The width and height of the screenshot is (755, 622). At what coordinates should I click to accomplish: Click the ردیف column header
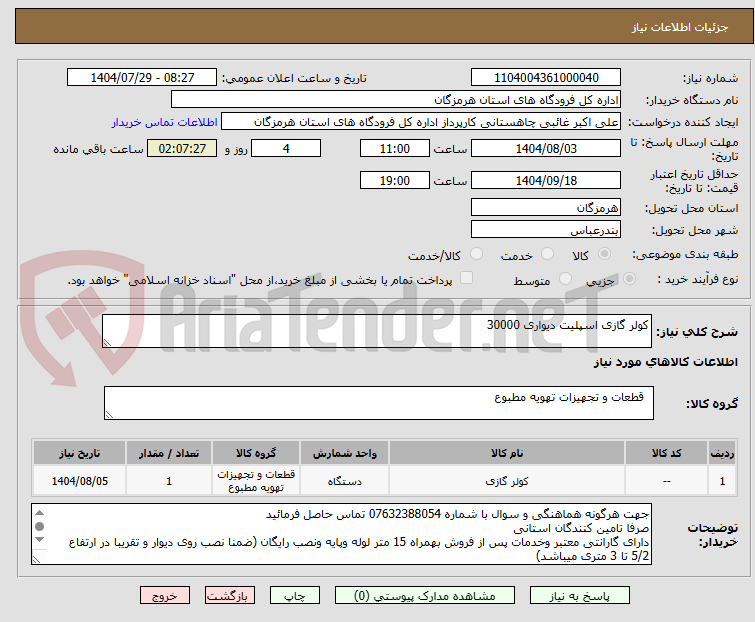[722, 453]
